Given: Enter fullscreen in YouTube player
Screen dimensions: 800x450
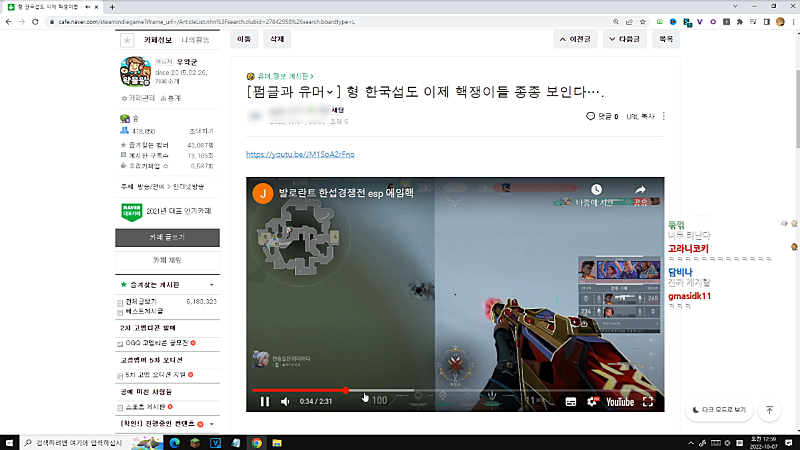Looking at the screenshot, I should pos(648,402).
